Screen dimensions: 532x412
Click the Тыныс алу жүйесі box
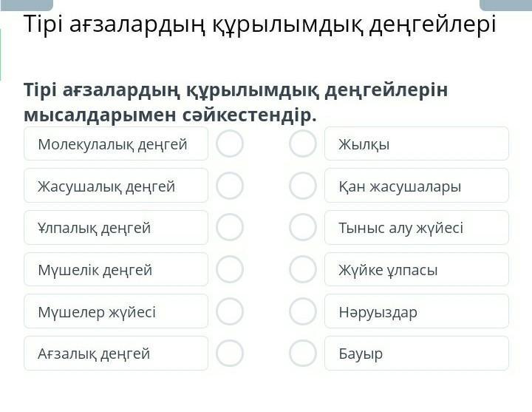pos(416,227)
